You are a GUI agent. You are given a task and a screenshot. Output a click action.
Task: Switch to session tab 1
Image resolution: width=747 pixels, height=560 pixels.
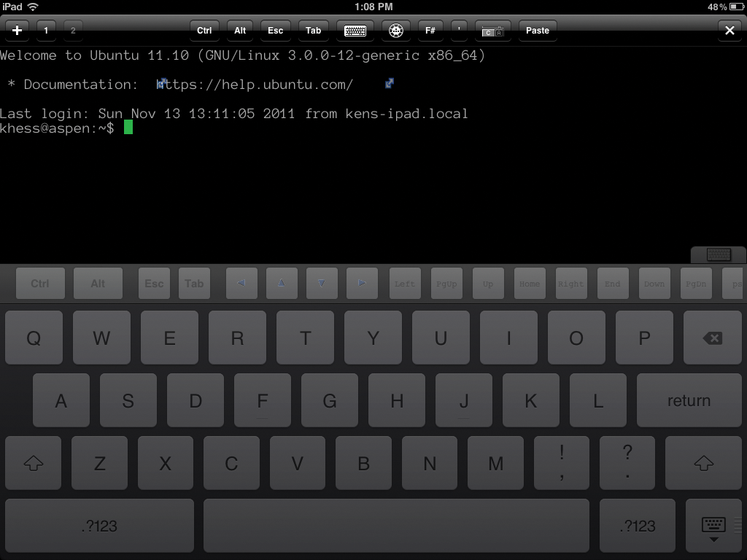pos(46,31)
